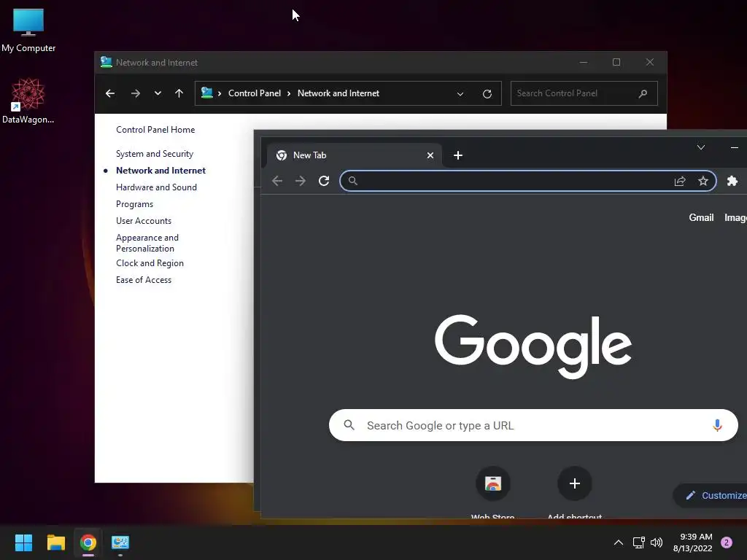
Task: Open Hardware and Sound category
Action: [156, 187]
